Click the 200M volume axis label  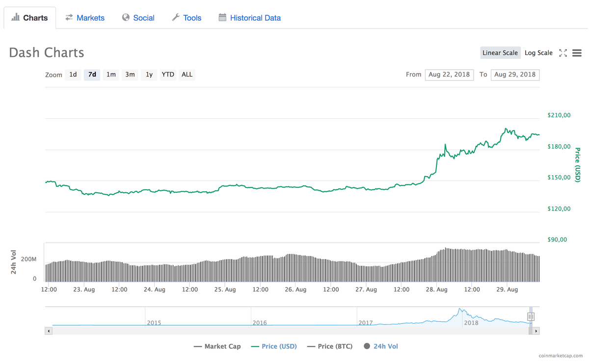[x=28, y=259]
